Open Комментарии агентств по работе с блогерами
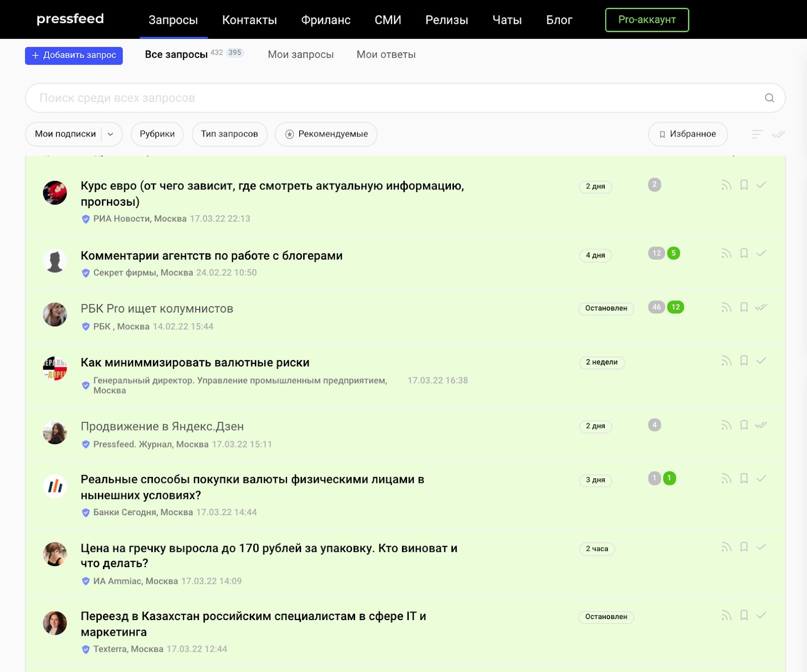Image resolution: width=807 pixels, height=672 pixels. (211, 256)
